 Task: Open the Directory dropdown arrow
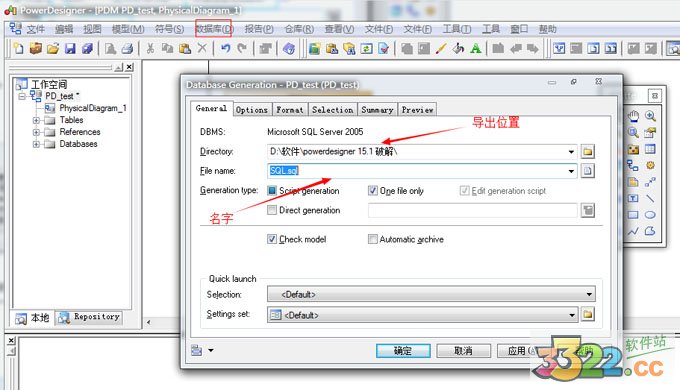pyautogui.click(x=571, y=151)
